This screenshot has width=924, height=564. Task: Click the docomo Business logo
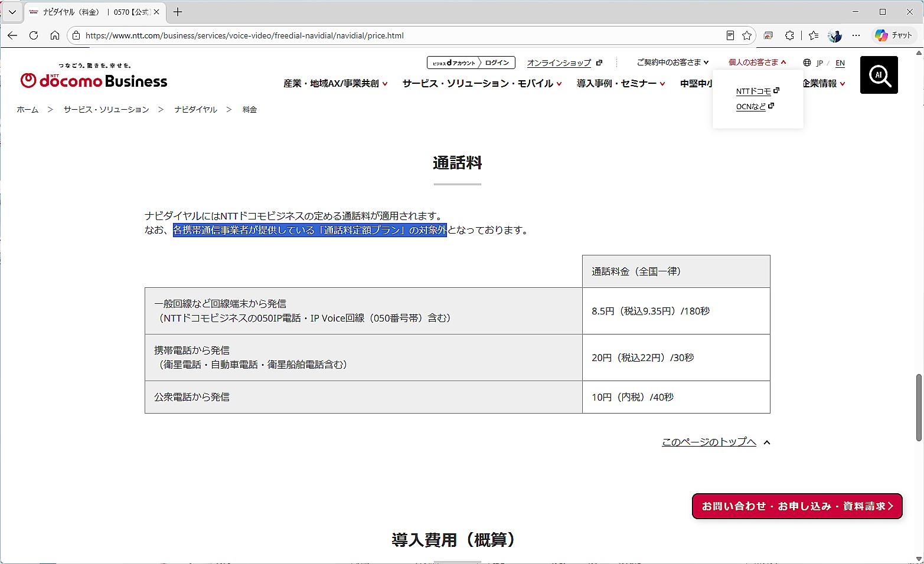click(x=94, y=76)
